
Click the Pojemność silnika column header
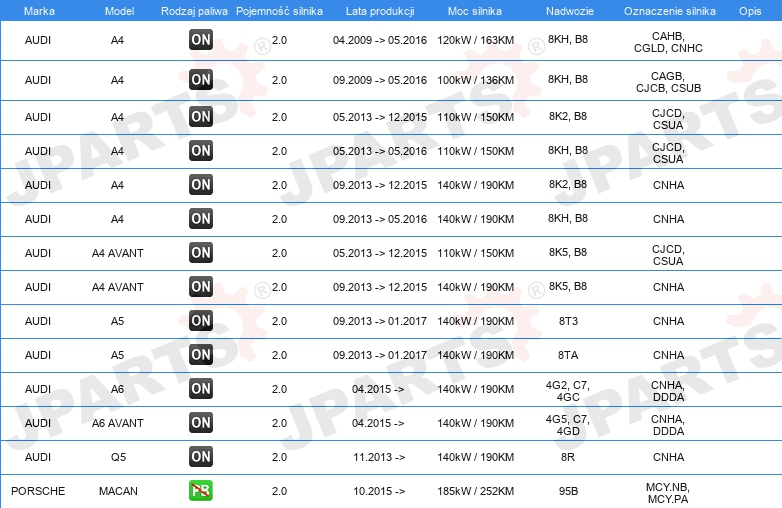pyautogui.click(x=279, y=11)
